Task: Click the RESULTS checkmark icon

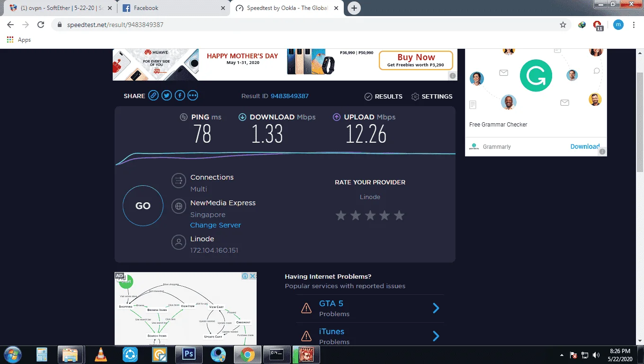Action: [368, 96]
